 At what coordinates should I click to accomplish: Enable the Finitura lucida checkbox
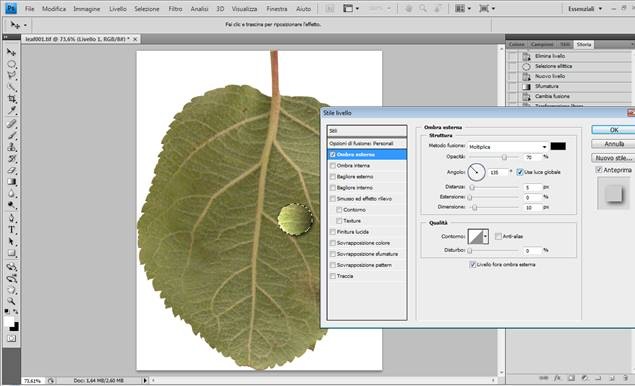tap(332, 232)
